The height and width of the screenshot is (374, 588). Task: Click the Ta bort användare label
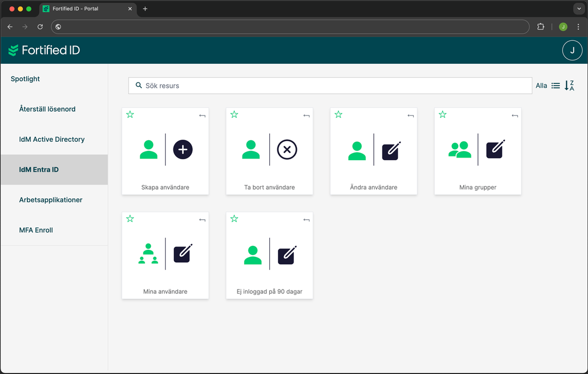(270, 187)
